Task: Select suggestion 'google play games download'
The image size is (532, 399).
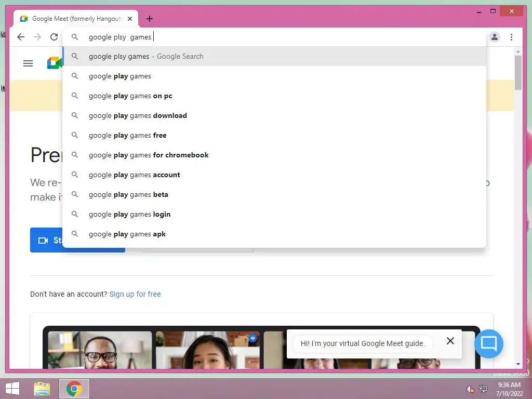Action: 274,116
